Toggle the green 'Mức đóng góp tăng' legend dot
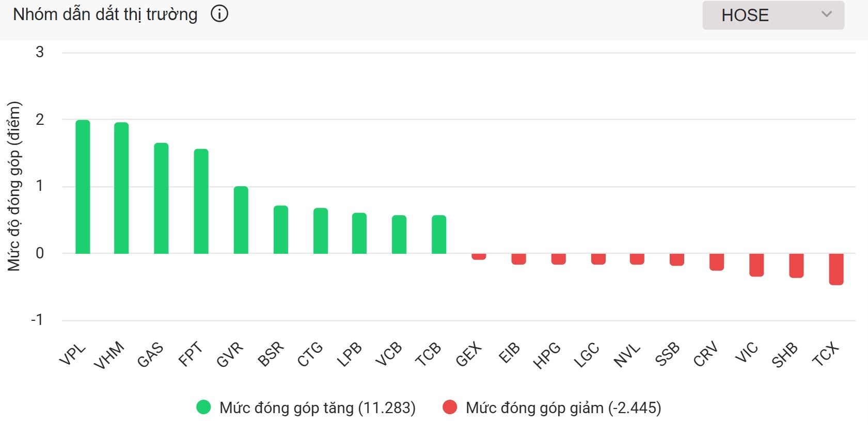Image resolution: width=868 pixels, height=425 pixels. [203, 407]
